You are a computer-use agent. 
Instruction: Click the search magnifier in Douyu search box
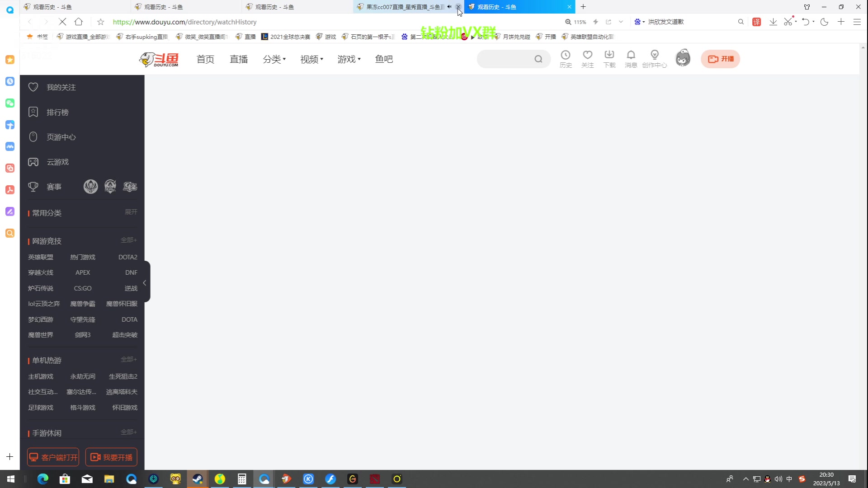point(538,59)
